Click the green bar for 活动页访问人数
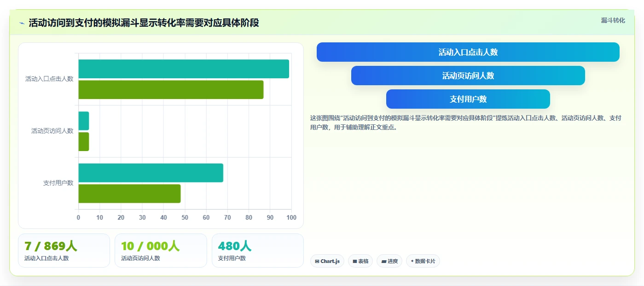 point(83,141)
